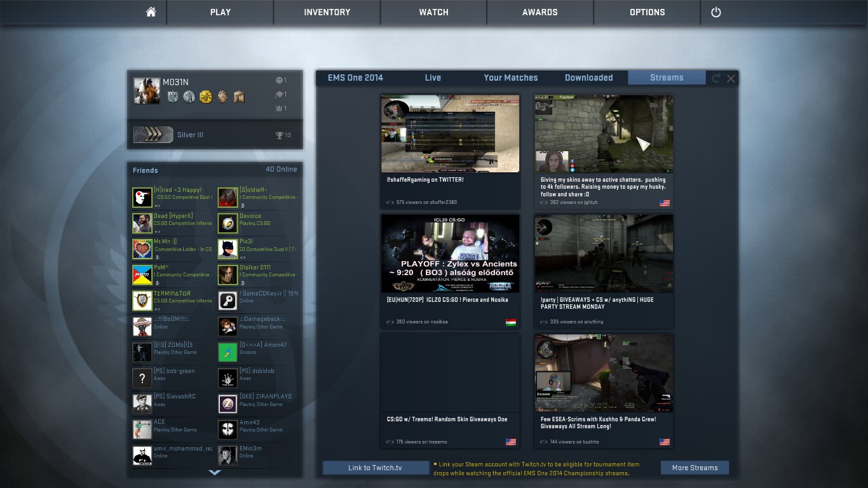This screenshot has height=488, width=868.
Task: Click the Silver III rank badge
Action: click(153, 135)
